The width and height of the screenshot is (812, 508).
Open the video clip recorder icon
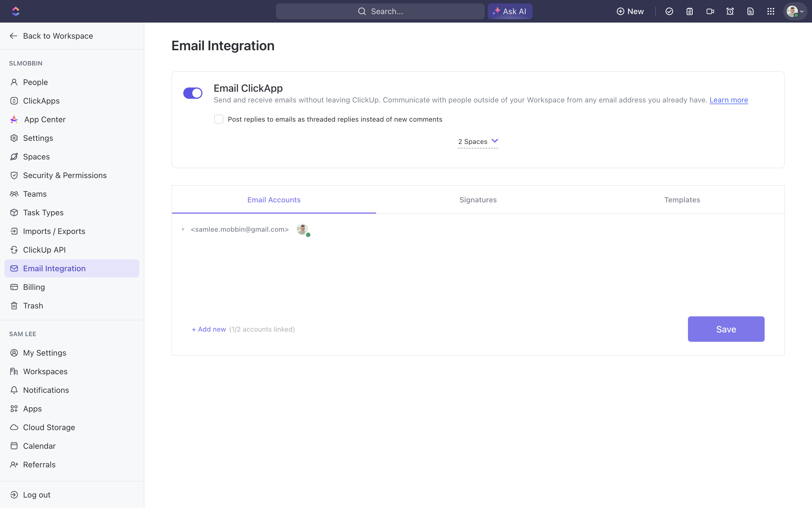tap(710, 11)
